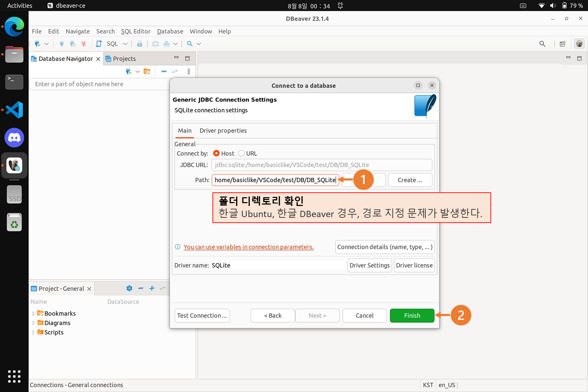The width and height of the screenshot is (588, 392).
Task: Click the Navigator object name filter field
Action: click(100, 84)
